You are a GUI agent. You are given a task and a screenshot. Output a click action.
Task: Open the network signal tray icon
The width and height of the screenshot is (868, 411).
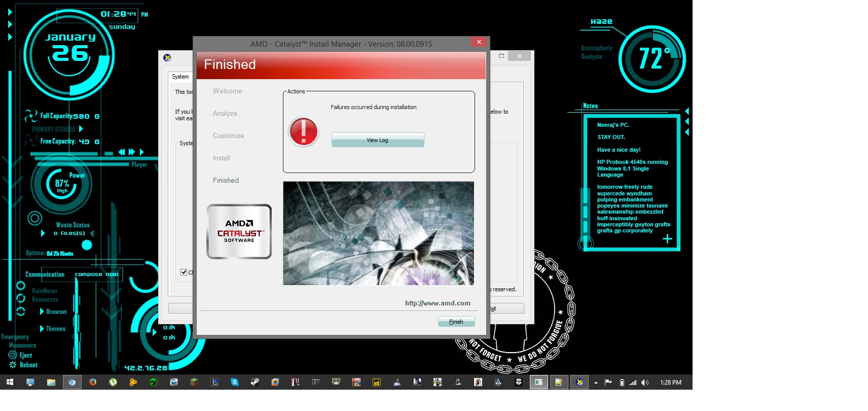(633, 383)
